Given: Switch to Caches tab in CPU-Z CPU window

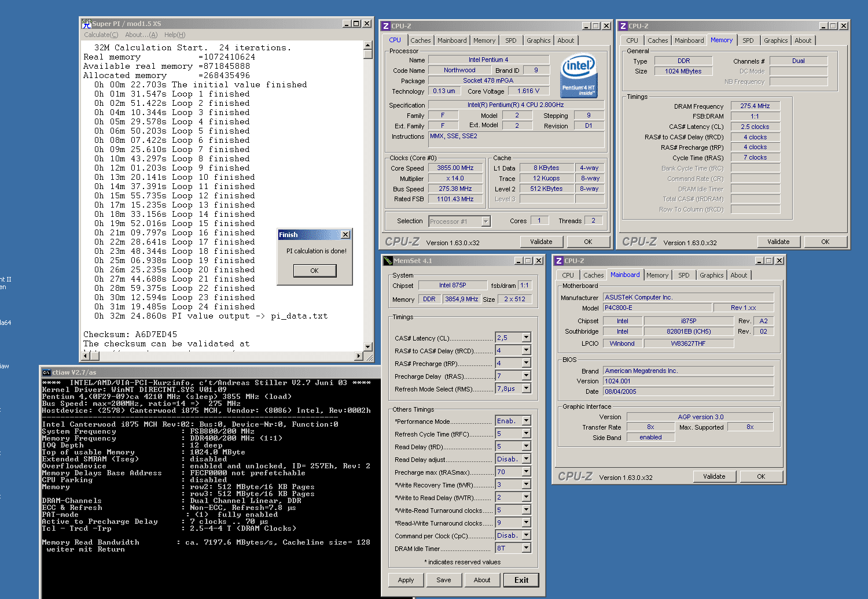Looking at the screenshot, I should [421, 40].
